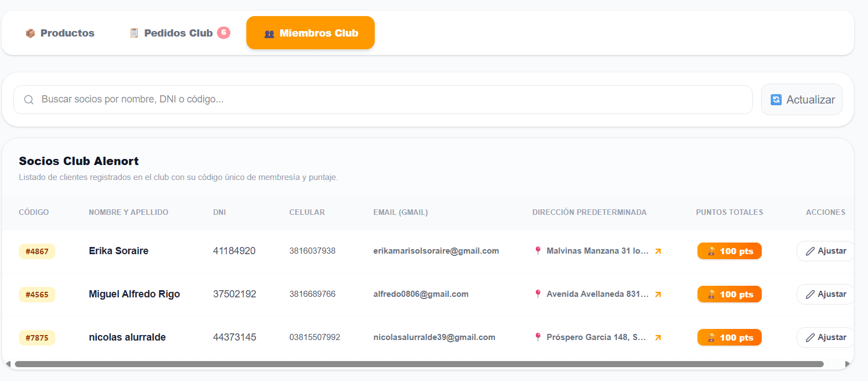Adjust points for Miguel Alfredo Rigo

pyautogui.click(x=825, y=294)
